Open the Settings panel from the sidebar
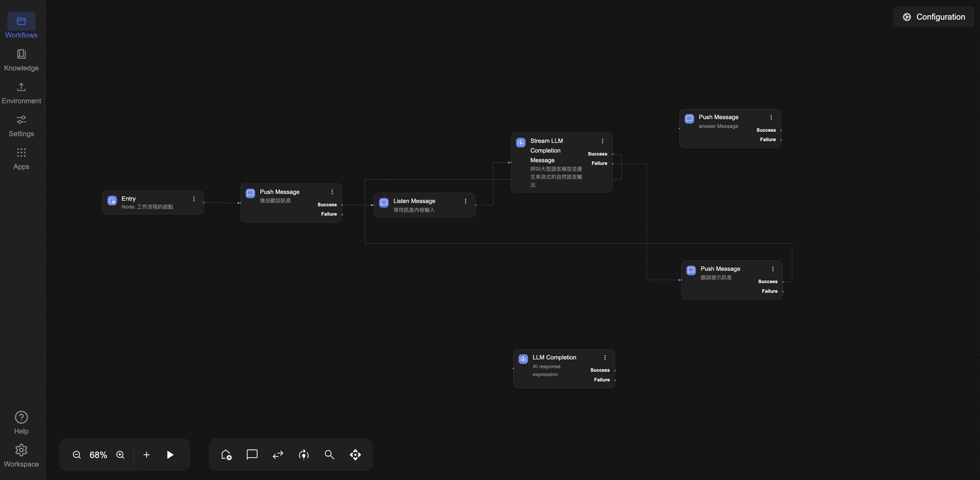Image resolution: width=980 pixels, height=480 pixels. pyautogui.click(x=21, y=126)
